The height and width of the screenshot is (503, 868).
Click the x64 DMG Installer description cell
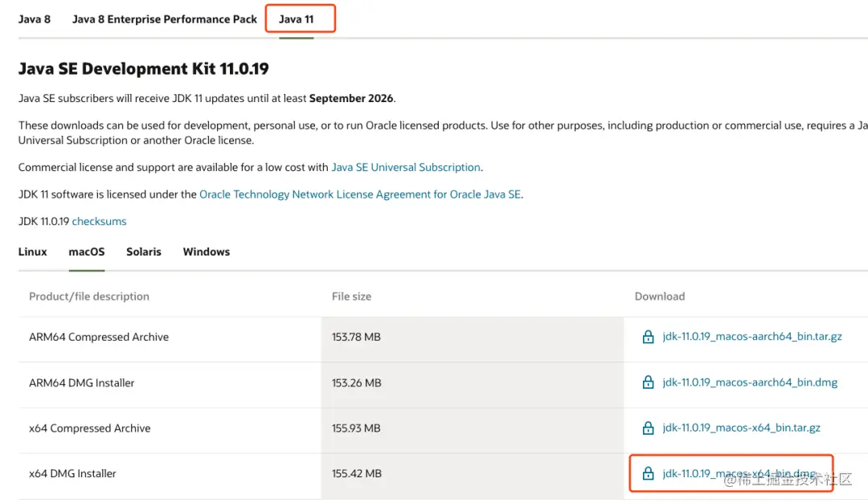73,474
